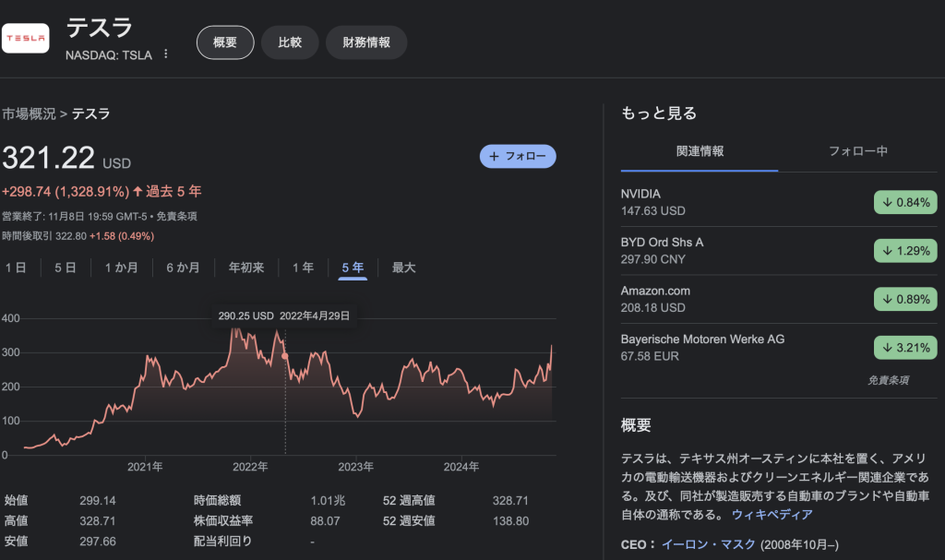Click Amazon.com's 0.89% down badge
This screenshot has width=945, height=560.
[x=905, y=299]
